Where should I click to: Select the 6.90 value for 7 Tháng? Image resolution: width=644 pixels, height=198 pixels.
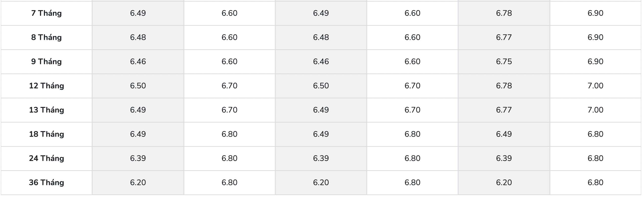[x=595, y=13]
